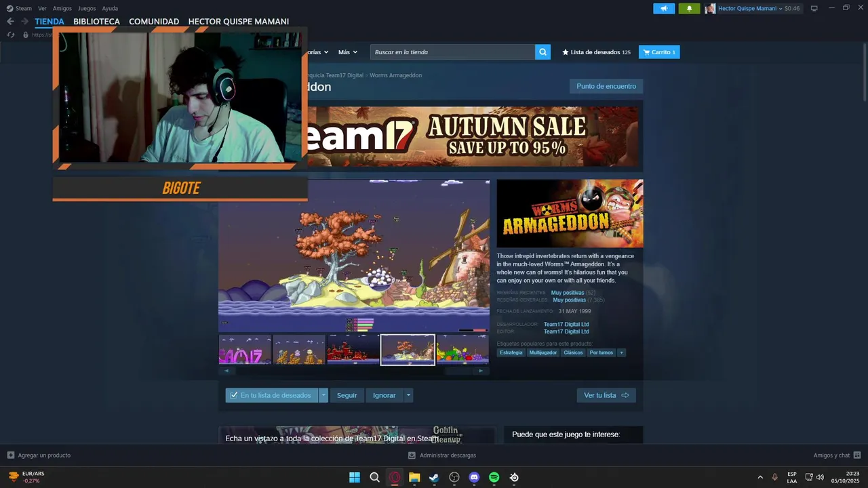Click the wishlist star icon
Image resolution: width=868 pixels, height=488 pixels.
[566, 52]
